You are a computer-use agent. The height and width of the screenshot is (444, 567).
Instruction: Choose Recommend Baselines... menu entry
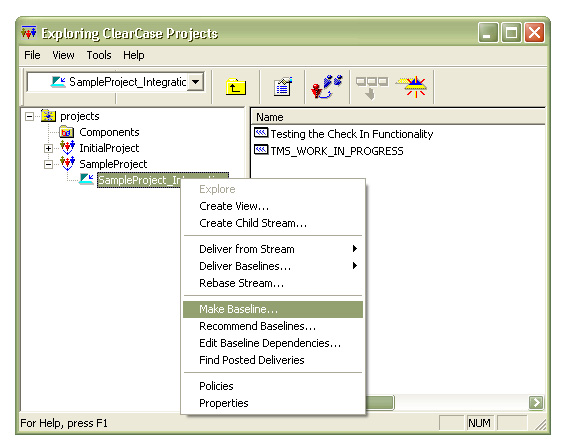(273, 326)
